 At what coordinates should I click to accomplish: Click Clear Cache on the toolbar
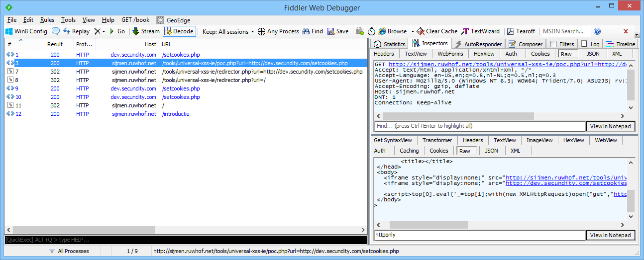(x=437, y=31)
